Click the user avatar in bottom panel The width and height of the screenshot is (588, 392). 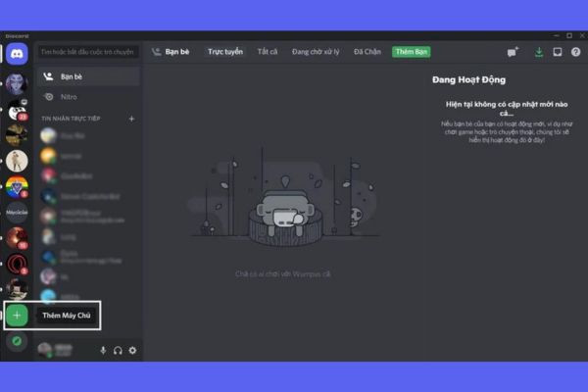pyautogui.click(x=45, y=350)
